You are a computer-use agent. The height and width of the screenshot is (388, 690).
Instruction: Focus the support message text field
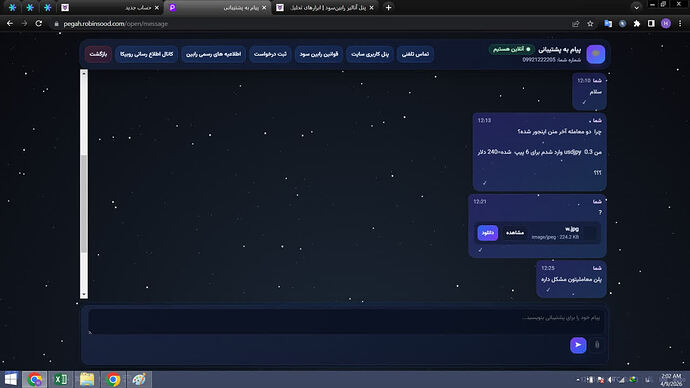pos(345,321)
